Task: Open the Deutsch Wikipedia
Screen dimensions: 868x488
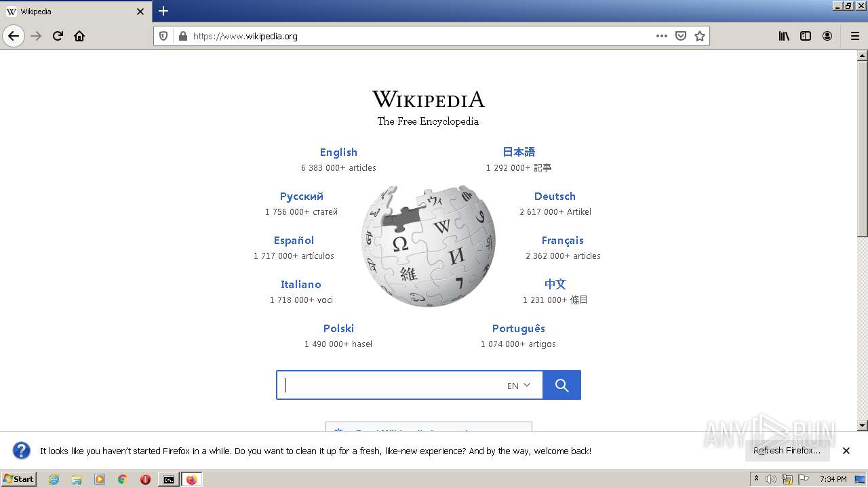Action: 555,197
